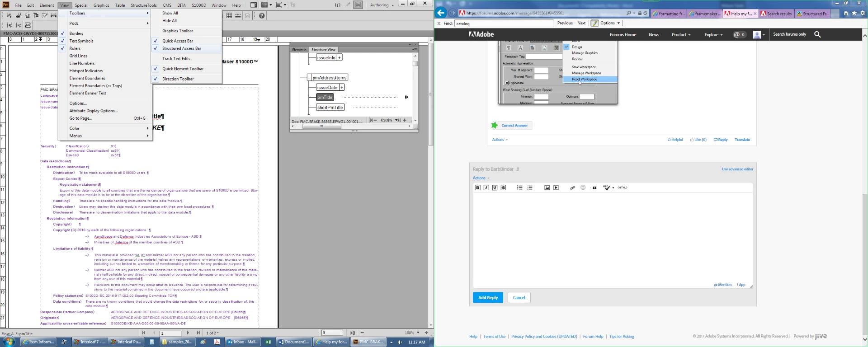868x347 pixels.
Task: Open the emoticon smiley picker
Action: (583, 188)
